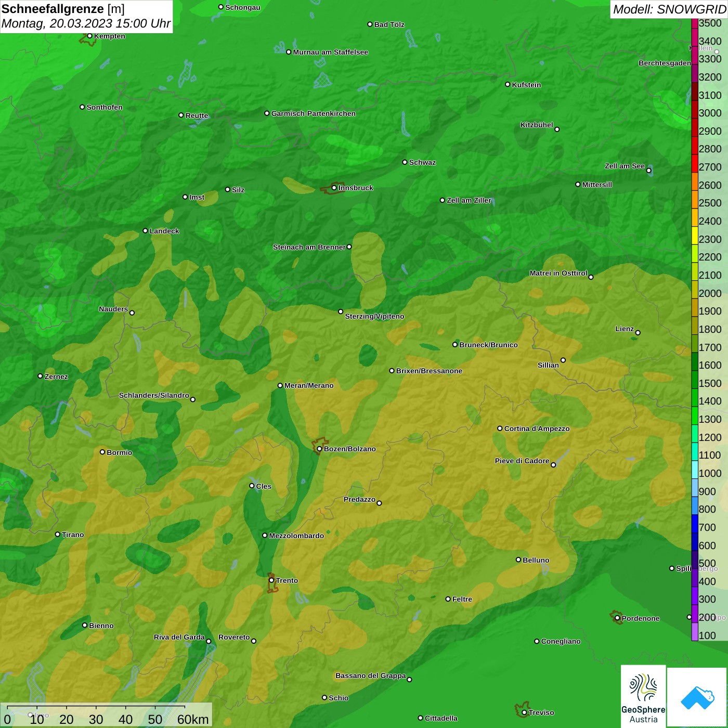Click the Nauders location dot
The height and width of the screenshot is (728, 728).
[x=132, y=313]
